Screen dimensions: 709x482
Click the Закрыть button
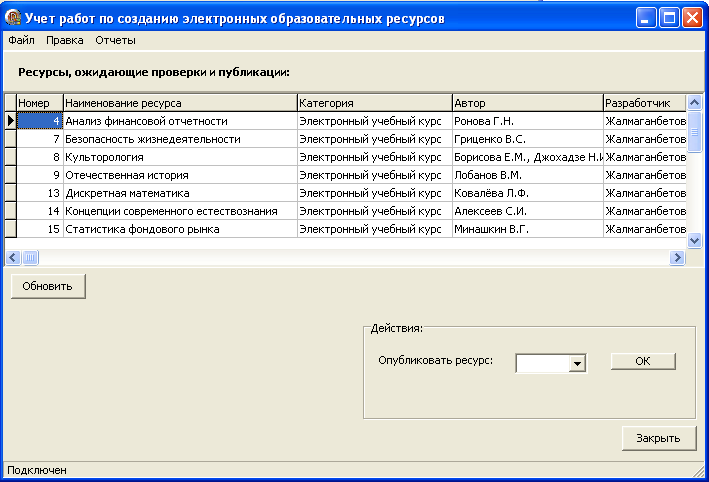pyautogui.click(x=658, y=438)
